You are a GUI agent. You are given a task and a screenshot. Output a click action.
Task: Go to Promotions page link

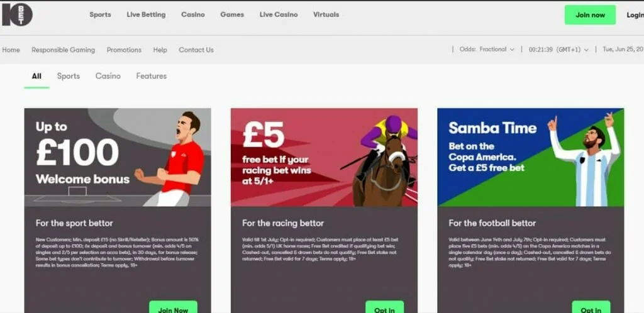pos(124,50)
